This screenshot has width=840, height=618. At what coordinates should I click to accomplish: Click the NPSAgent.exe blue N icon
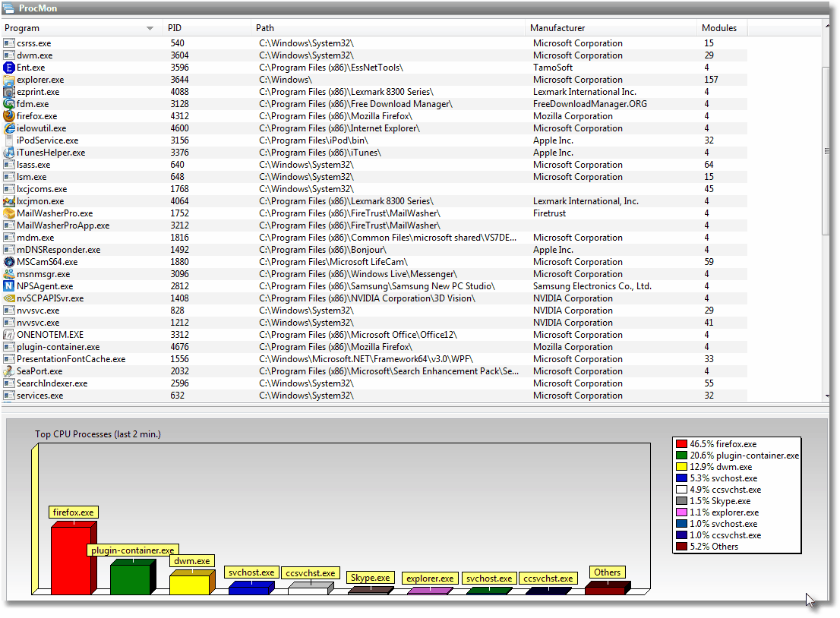coord(8,286)
